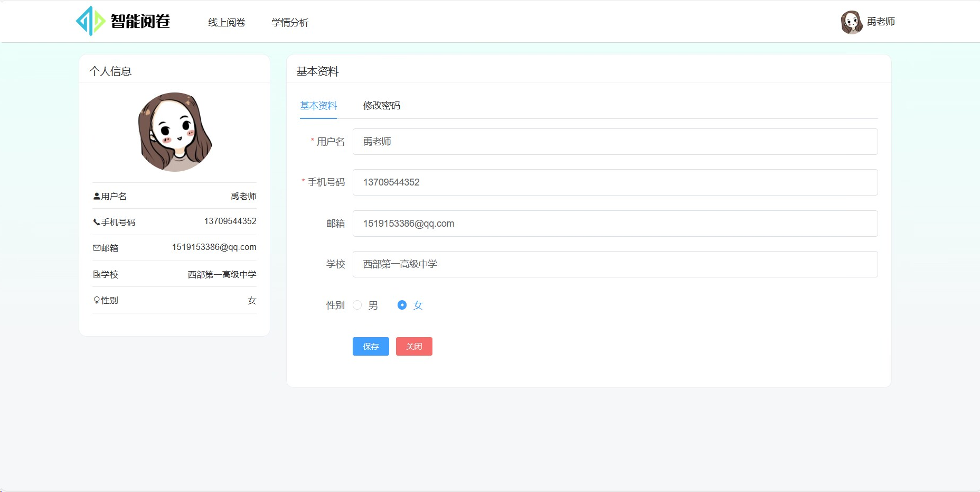Viewport: 980px width, 492px height.
Task: Switch to the 修改密码 tab
Action: click(381, 105)
